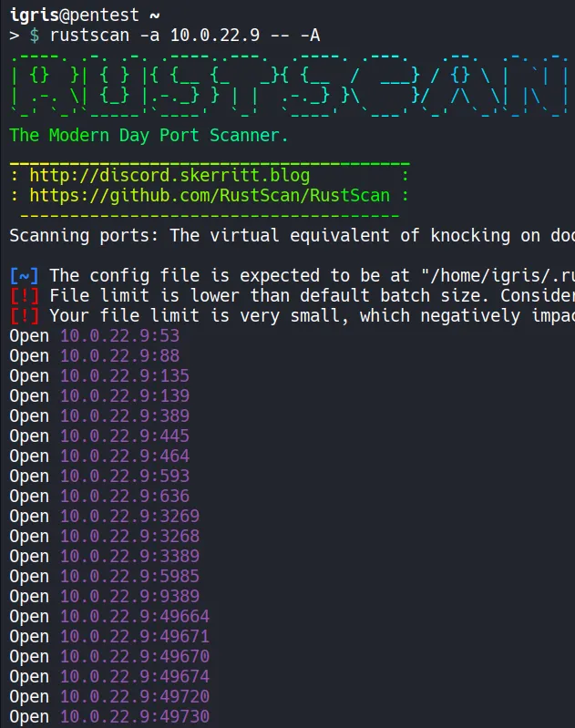Click the 10.0.22.9:636 port line
Image resolution: width=575 pixels, height=728 pixels.
point(125,496)
